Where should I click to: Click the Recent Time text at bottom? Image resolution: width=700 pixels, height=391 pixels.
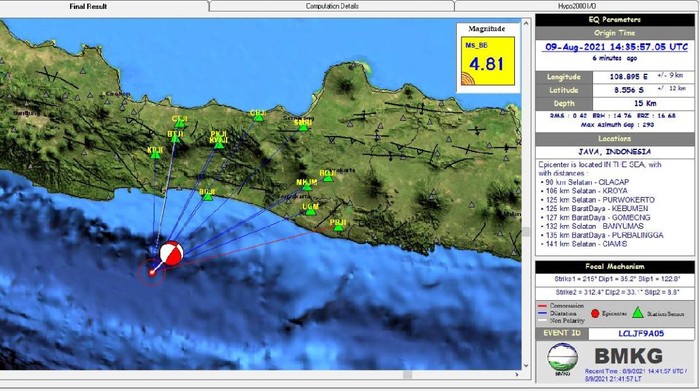coord(636,375)
